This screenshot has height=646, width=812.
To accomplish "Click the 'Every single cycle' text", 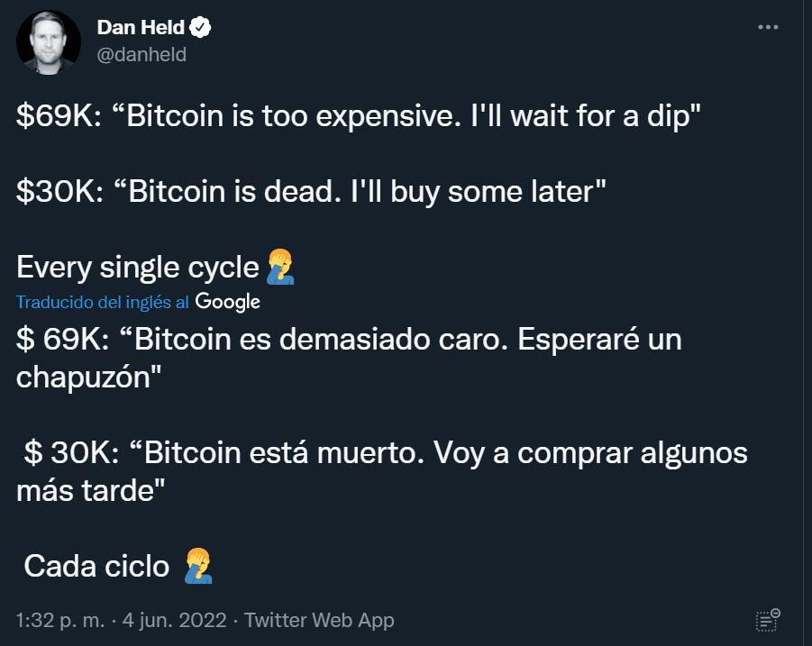I will pyautogui.click(x=137, y=268).
